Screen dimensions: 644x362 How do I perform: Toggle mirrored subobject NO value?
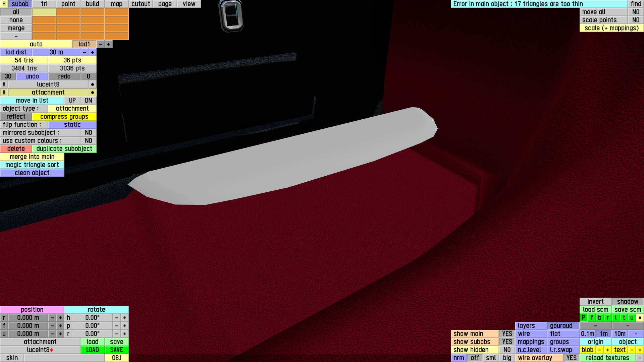88,133
